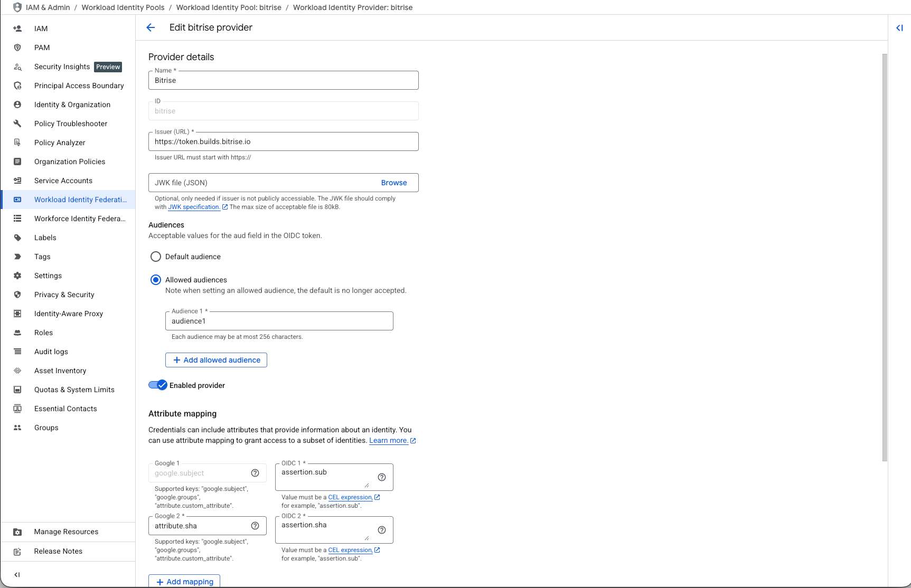The height and width of the screenshot is (588, 911).
Task: Open Quotas & System Limits
Action: pos(74,390)
